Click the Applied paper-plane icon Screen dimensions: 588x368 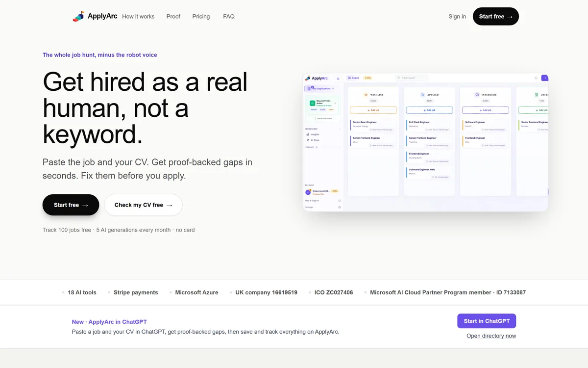pyautogui.click(x=423, y=95)
